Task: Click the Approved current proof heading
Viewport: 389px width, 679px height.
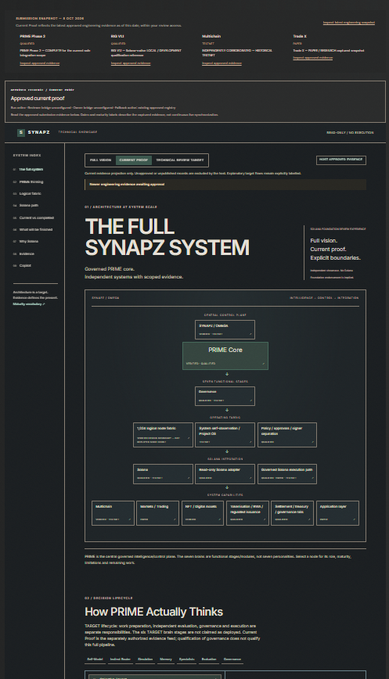Action: pos(38,98)
